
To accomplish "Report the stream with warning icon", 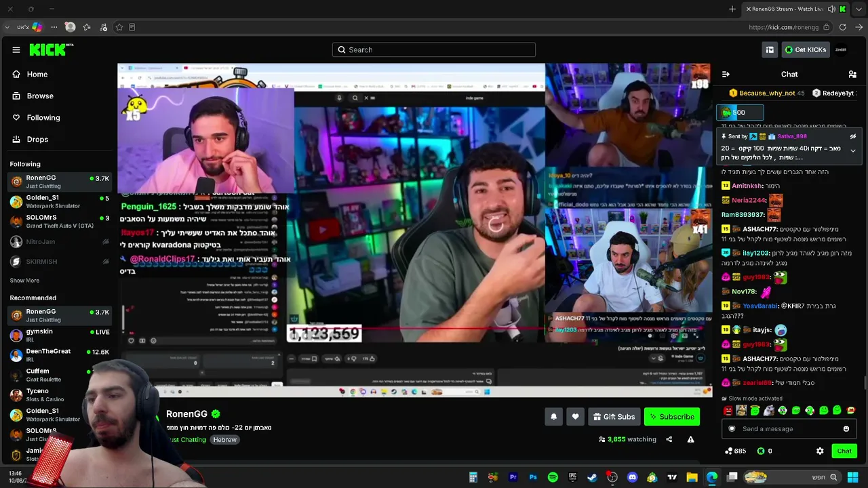I will 690,439.
